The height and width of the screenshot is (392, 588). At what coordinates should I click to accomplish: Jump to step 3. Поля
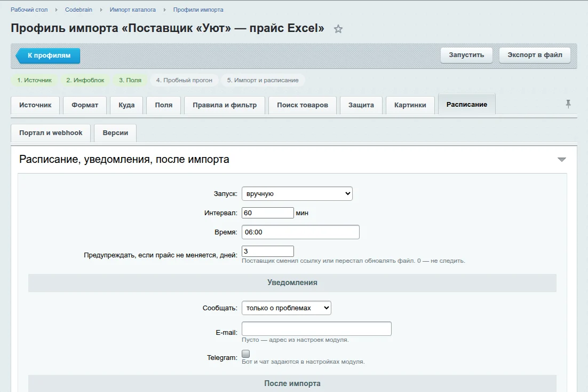tap(130, 80)
